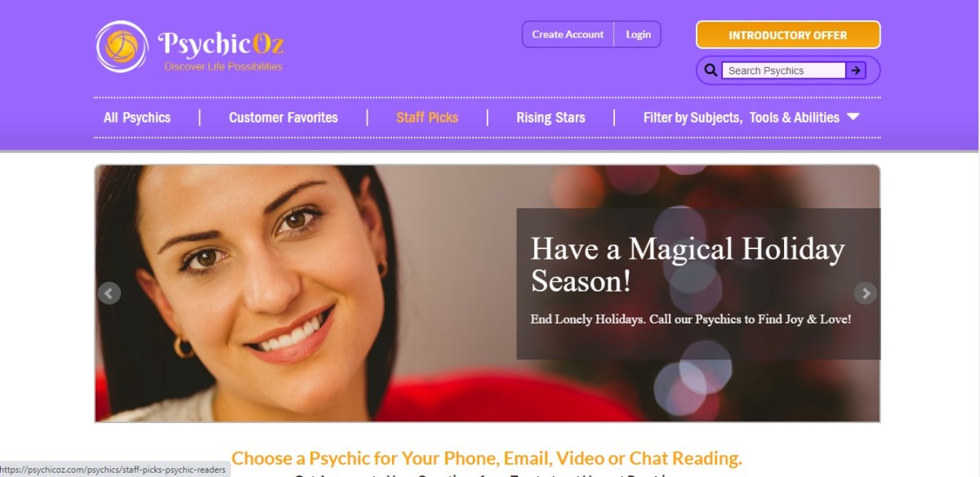Advance to next banner slide arrow
980x477 pixels.
coord(865,293)
